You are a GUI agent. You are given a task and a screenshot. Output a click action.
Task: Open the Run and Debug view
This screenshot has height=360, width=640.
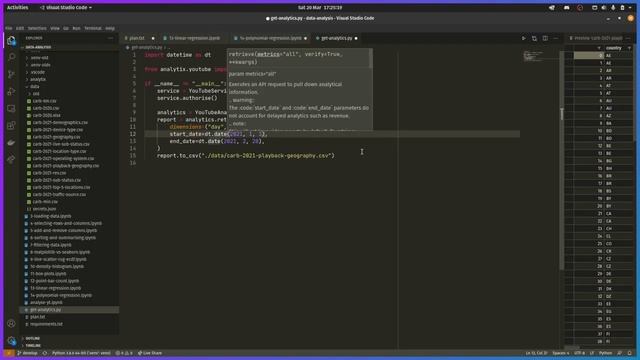click(x=11, y=91)
